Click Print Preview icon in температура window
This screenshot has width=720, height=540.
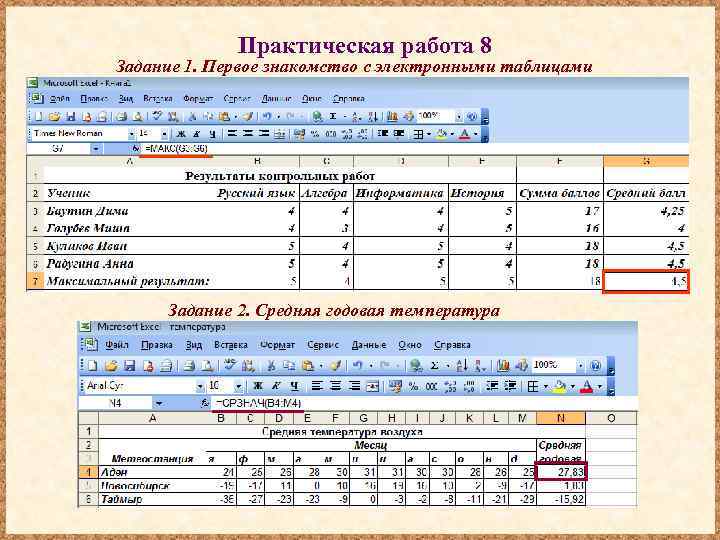click(x=208, y=366)
